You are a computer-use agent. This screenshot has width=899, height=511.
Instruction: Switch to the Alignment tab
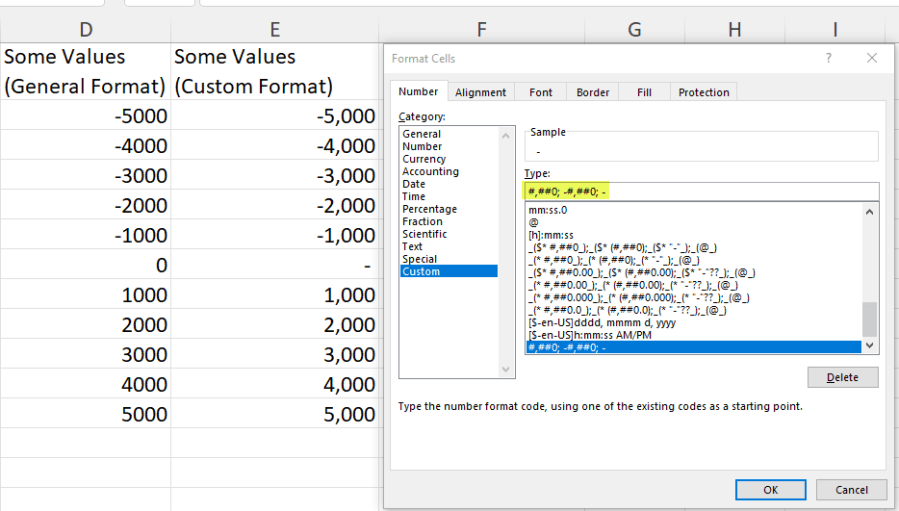coord(480,92)
